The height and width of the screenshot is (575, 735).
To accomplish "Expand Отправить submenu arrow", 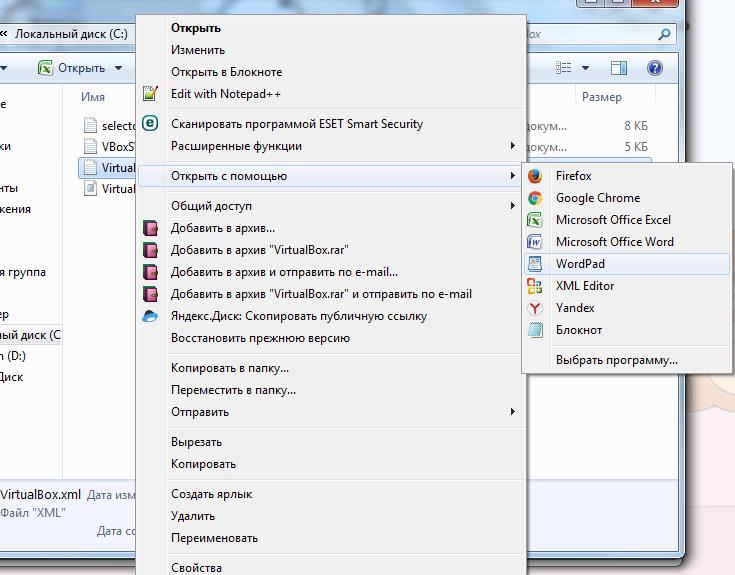I will tap(513, 412).
